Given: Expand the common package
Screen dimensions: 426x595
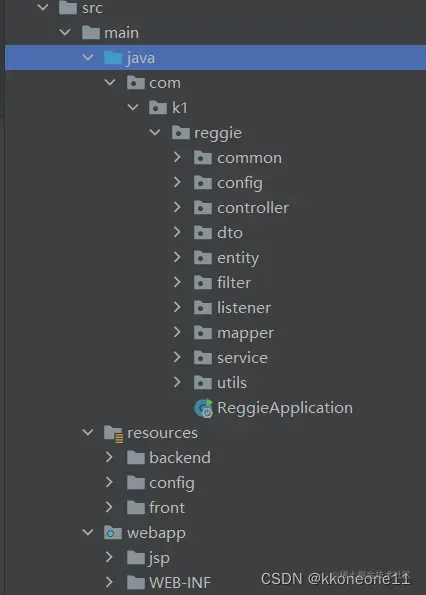Looking at the screenshot, I should click(177, 157).
